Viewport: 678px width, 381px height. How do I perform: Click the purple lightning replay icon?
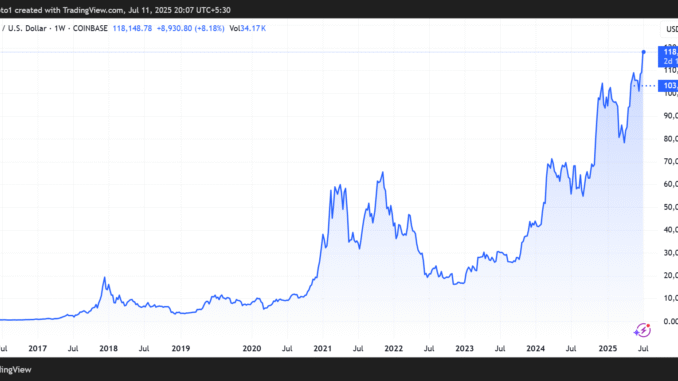pos(643,330)
